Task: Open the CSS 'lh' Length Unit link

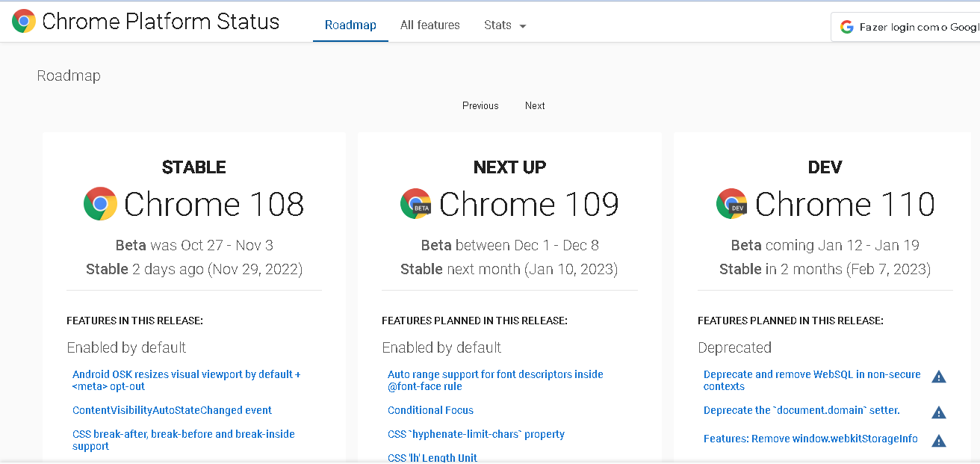Action: click(432, 457)
